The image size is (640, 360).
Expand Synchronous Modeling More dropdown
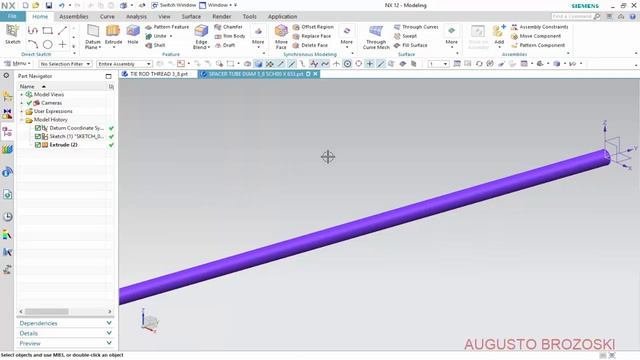(347, 37)
